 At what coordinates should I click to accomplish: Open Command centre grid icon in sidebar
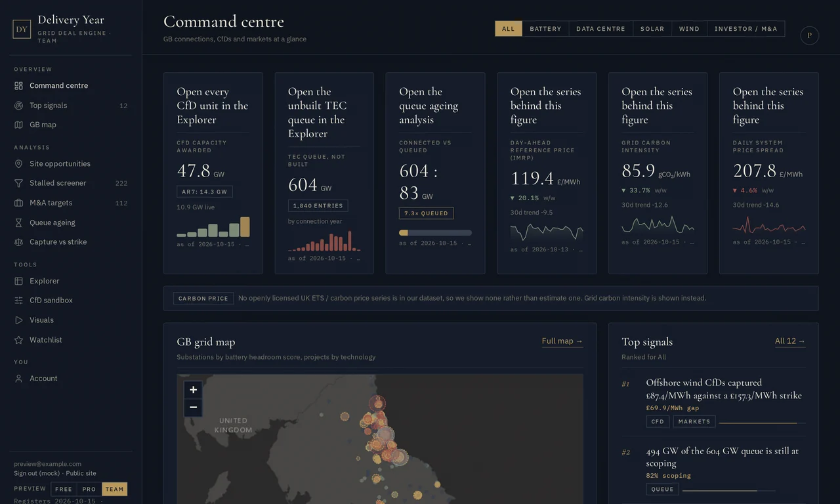(x=18, y=85)
